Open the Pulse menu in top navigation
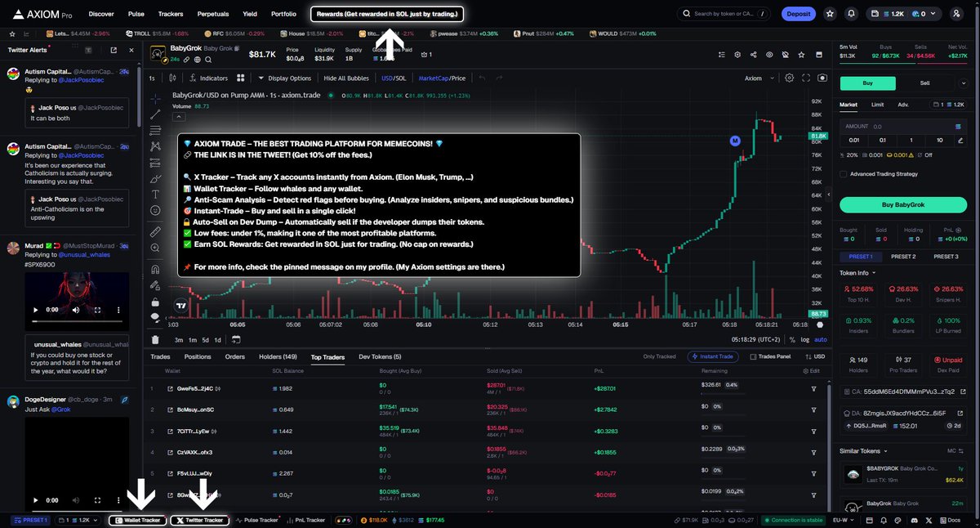This screenshot has width=980, height=528. point(136,14)
